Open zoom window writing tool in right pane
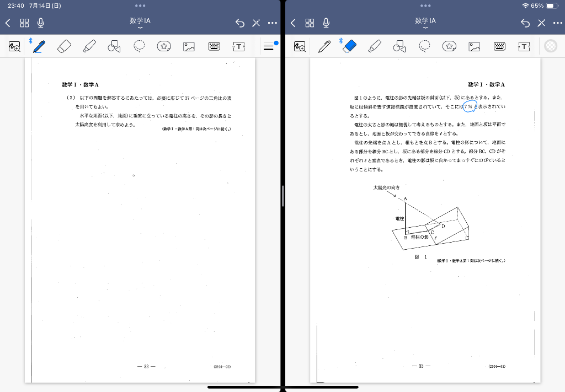Viewport: 565px width, 392px height. click(x=300, y=47)
